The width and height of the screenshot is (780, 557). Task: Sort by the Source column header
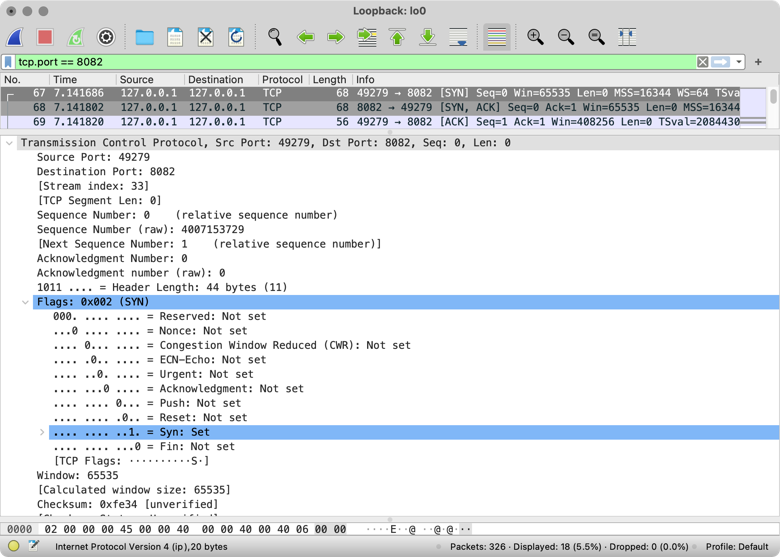point(150,80)
